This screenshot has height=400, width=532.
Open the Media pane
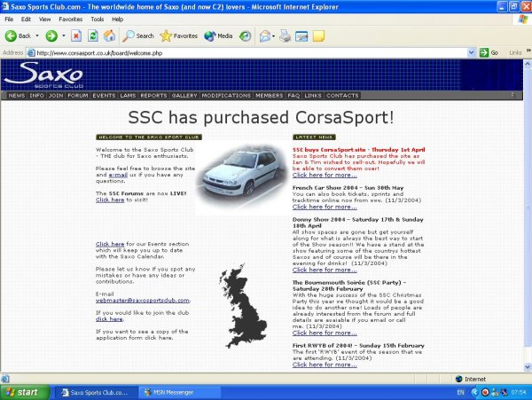218,35
